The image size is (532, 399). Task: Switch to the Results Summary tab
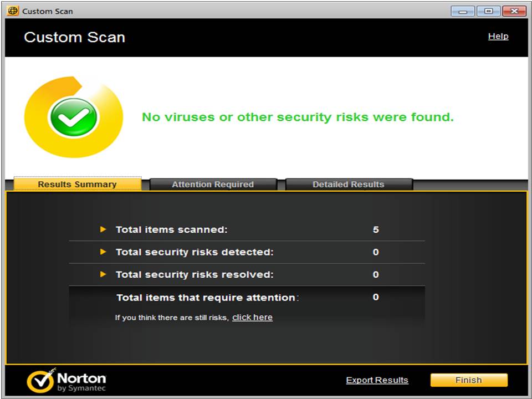tap(77, 185)
